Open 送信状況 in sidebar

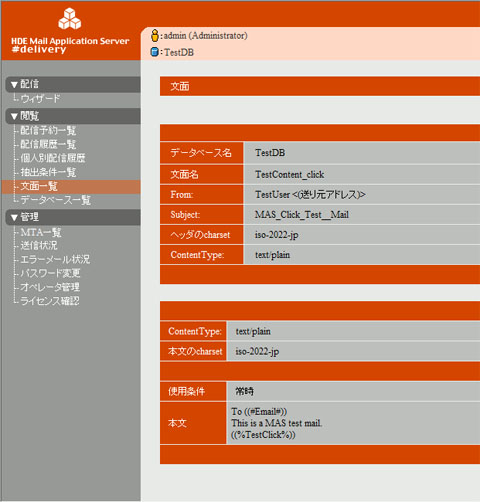[39, 246]
